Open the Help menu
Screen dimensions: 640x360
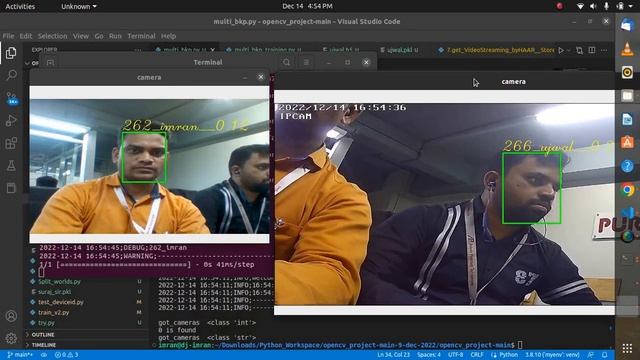[x=168, y=36]
